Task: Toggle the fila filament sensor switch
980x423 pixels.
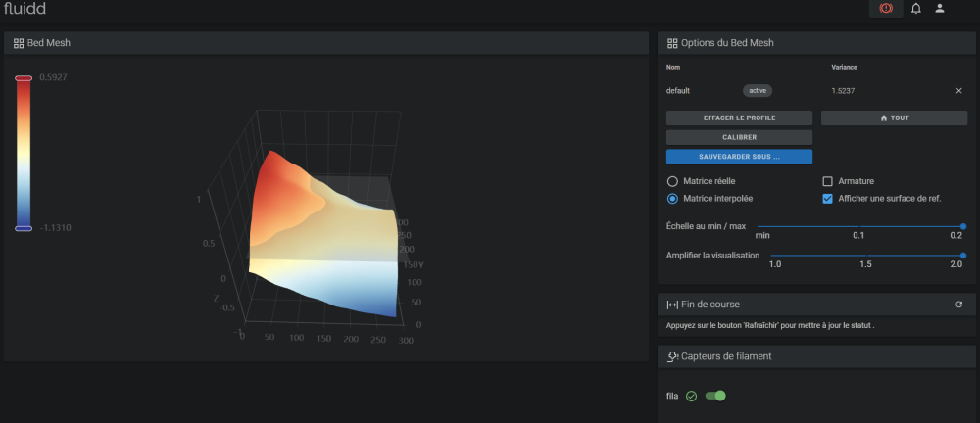Action: click(x=715, y=396)
